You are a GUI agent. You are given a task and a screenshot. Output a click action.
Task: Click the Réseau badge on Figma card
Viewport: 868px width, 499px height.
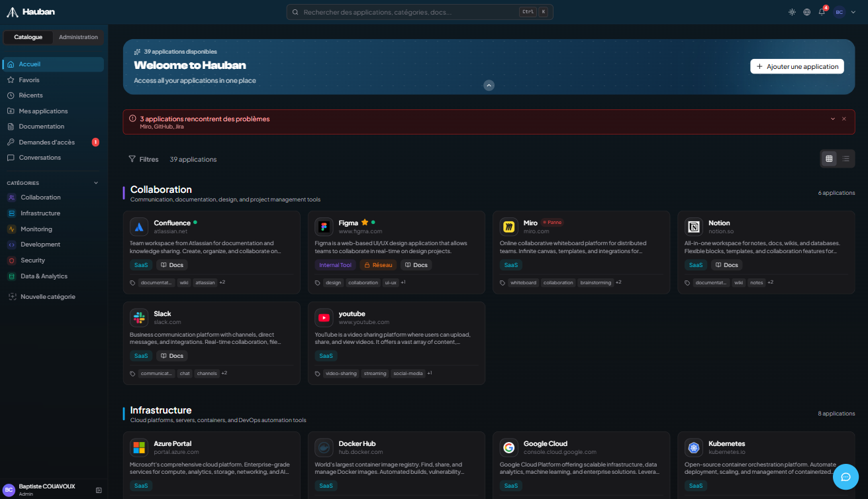pyautogui.click(x=378, y=265)
